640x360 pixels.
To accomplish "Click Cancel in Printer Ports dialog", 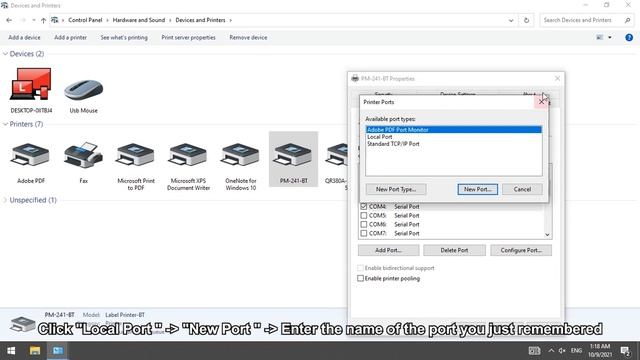I will tap(522, 189).
